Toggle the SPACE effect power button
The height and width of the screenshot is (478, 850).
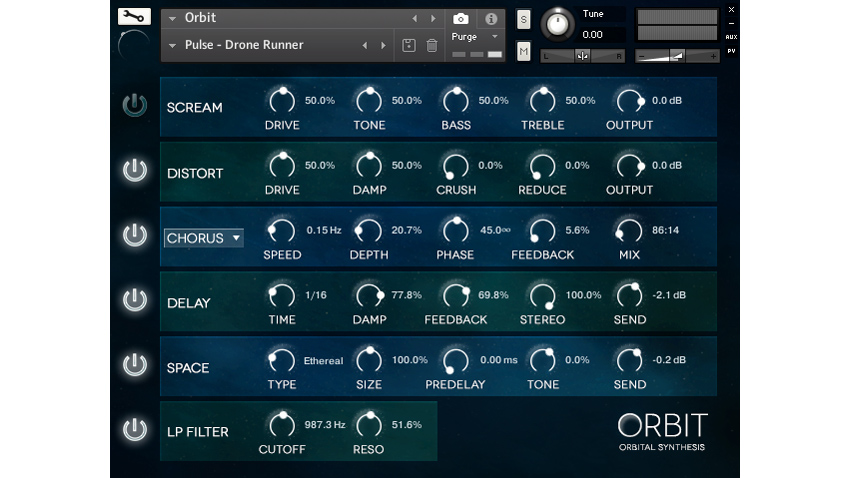tap(134, 364)
